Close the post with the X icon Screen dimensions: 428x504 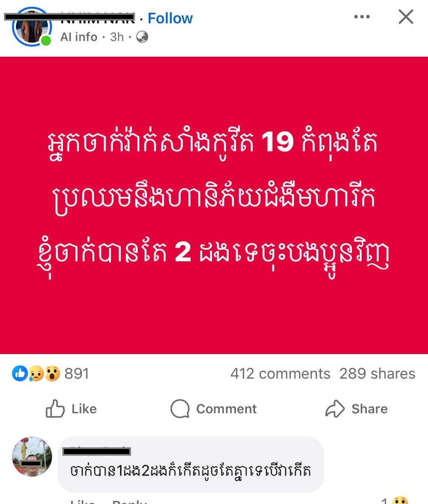click(406, 17)
